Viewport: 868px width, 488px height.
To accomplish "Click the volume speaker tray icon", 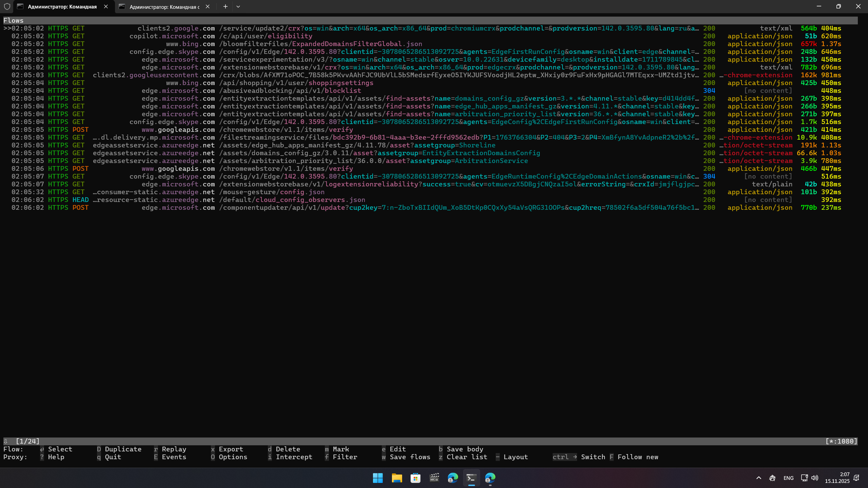I will coord(814,478).
